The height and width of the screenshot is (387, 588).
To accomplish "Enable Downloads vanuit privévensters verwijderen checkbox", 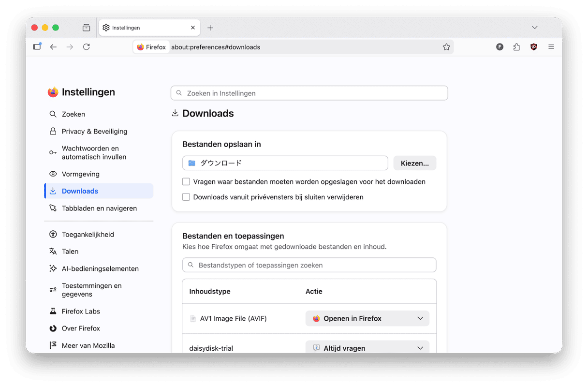I will pos(186,197).
